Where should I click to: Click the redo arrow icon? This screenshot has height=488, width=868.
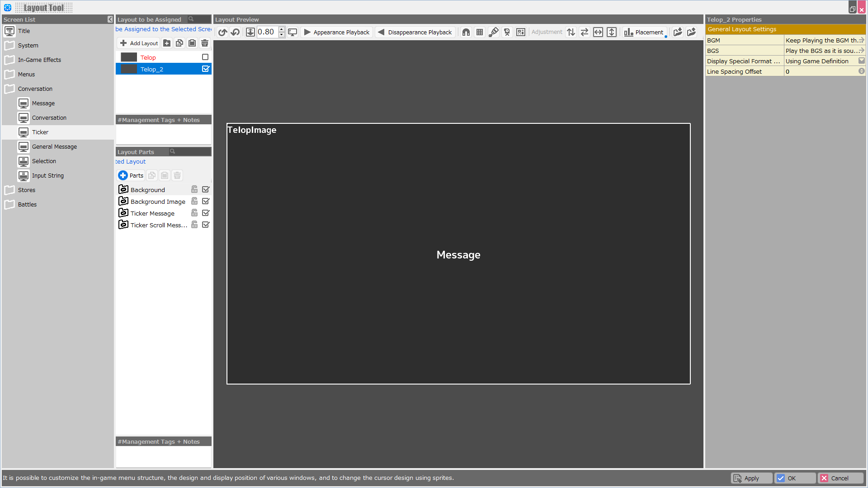click(235, 32)
